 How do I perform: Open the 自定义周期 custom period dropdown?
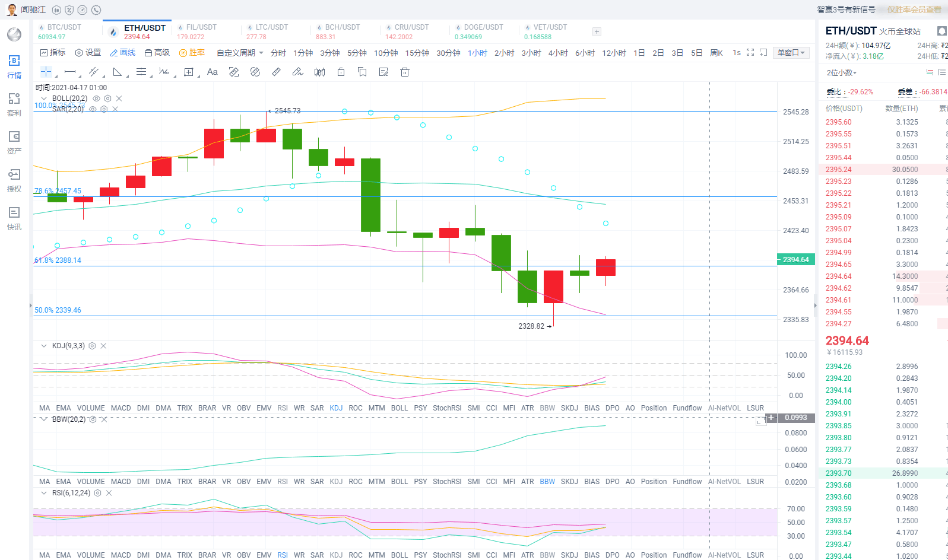click(240, 53)
